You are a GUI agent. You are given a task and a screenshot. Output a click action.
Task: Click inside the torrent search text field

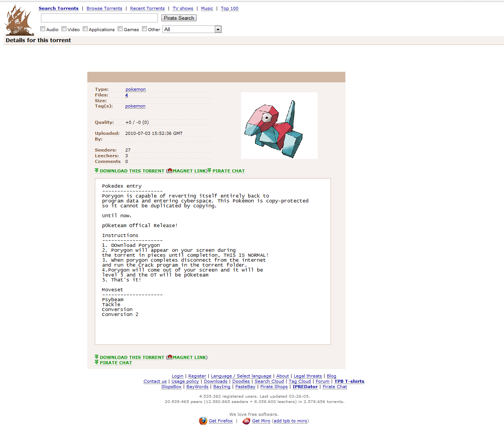point(99,18)
